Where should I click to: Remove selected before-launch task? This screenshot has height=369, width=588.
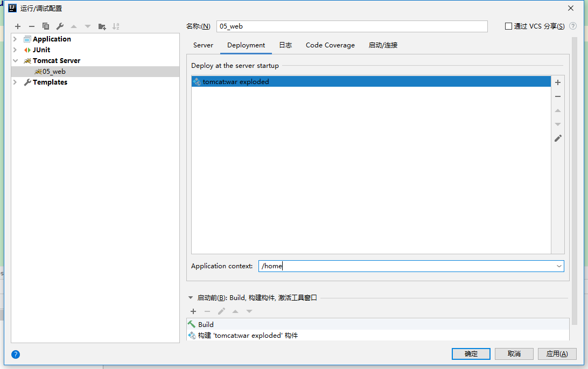[x=207, y=311]
